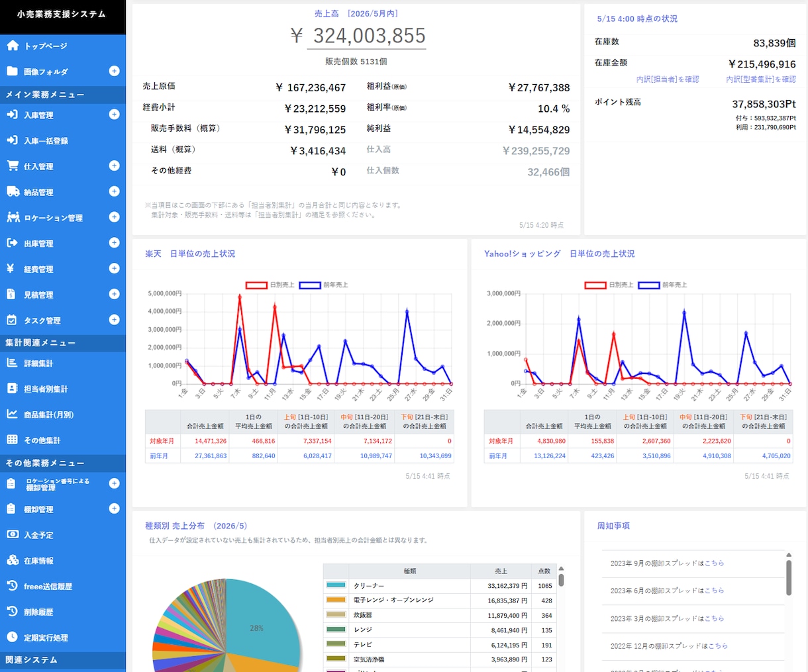
Task: Open こちら link for 2022年 12月 spreadsheet
Action: click(718, 646)
